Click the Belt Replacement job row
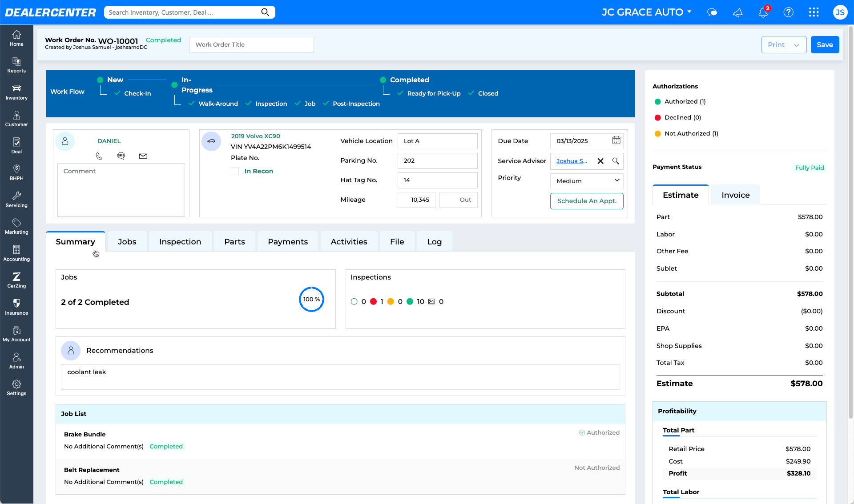The height and width of the screenshot is (504, 854). [340, 476]
